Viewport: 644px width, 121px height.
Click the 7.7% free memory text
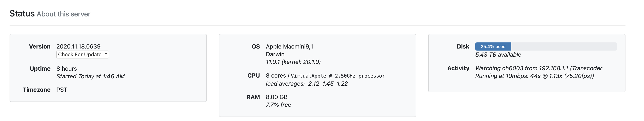pos(278,105)
